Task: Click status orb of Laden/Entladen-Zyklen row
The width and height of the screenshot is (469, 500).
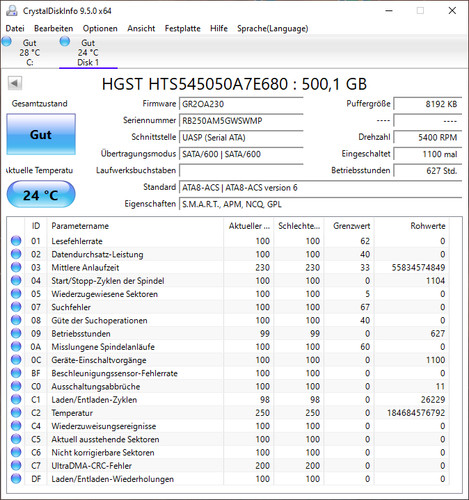Action: pos(16,399)
